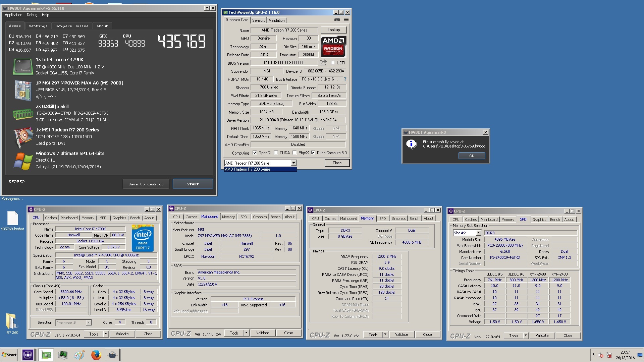Click the Part Number F3-2400C9-4GTXD field
This screenshot has height=362, width=644.
coord(505,258)
